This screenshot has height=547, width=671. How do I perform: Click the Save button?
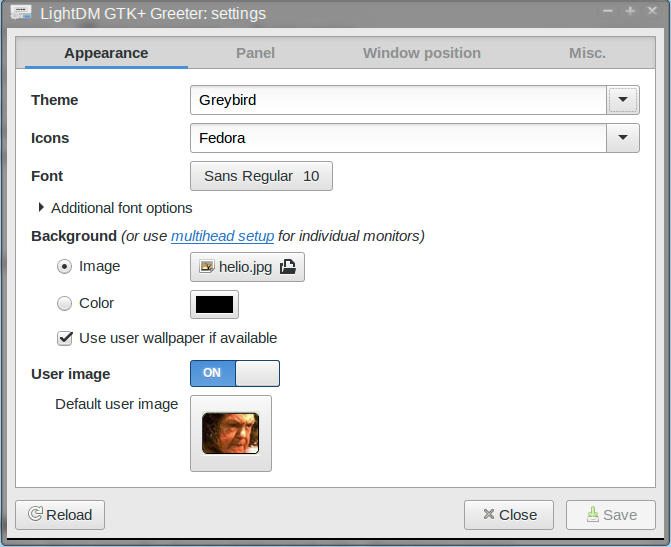610,514
